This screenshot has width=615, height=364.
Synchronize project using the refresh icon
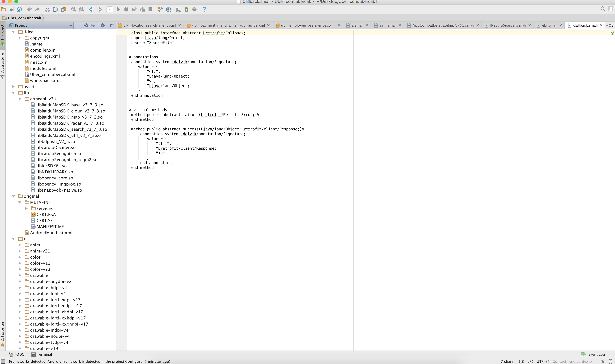click(20, 9)
